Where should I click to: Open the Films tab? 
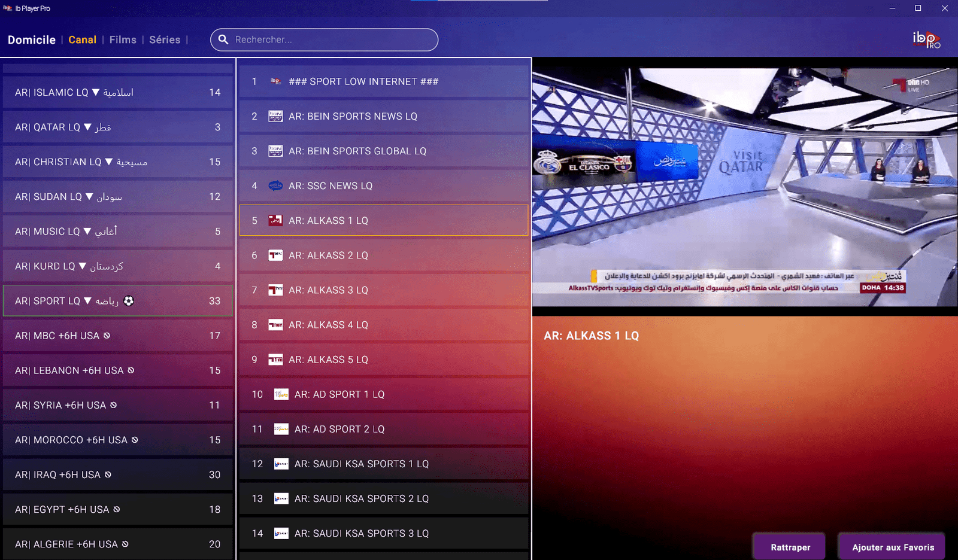123,39
